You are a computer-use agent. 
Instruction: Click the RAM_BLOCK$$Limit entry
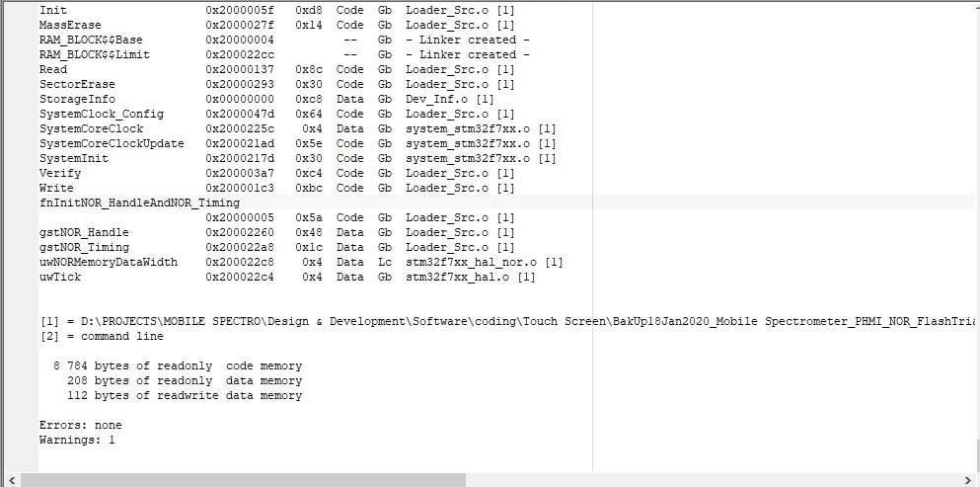pos(95,54)
